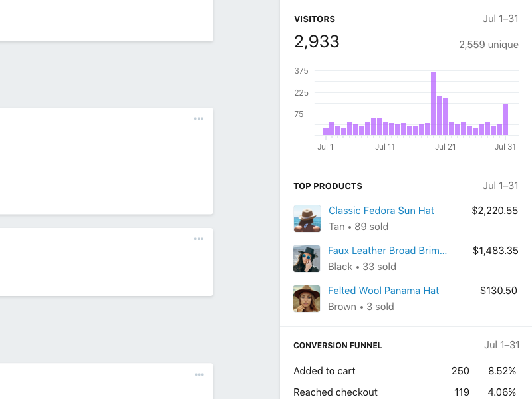Viewport: 532px width, 399px height.
Task: Click the Conversion Funnel Jul 1–31 date range
Action: [501, 345]
